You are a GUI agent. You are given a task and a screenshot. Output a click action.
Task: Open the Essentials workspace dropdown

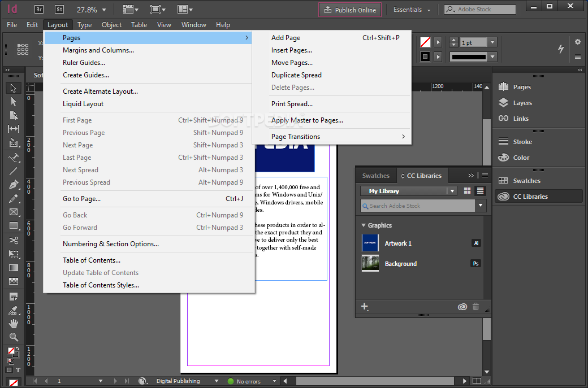point(412,10)
